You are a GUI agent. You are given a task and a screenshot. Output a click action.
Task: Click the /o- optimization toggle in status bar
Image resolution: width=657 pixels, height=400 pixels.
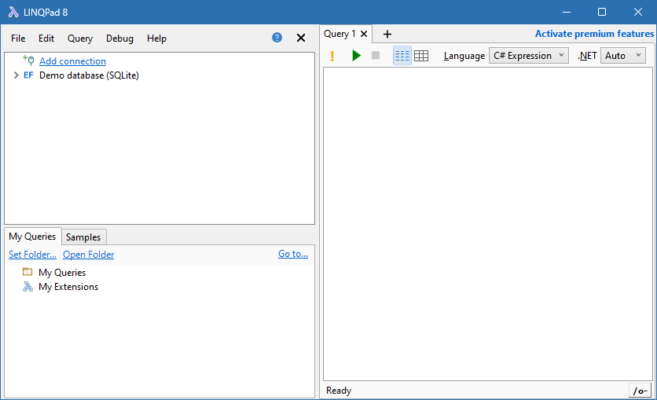[x=640, y=391]
